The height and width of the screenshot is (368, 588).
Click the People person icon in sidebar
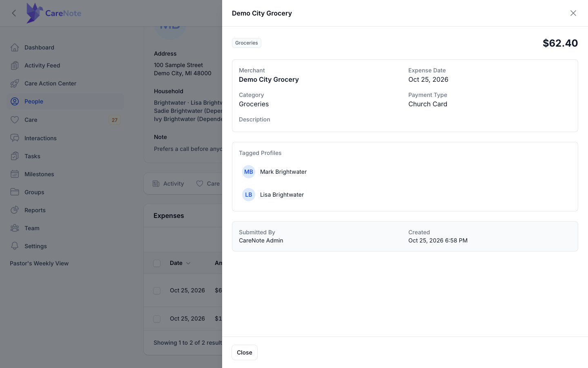[x=15, y=101]
